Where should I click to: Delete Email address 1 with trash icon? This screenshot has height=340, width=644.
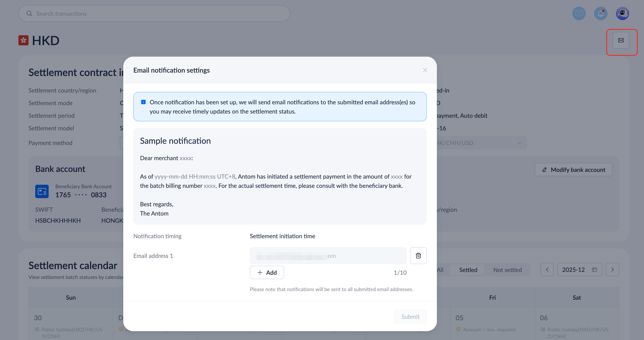pyautogui.click(x=418, y=256)
